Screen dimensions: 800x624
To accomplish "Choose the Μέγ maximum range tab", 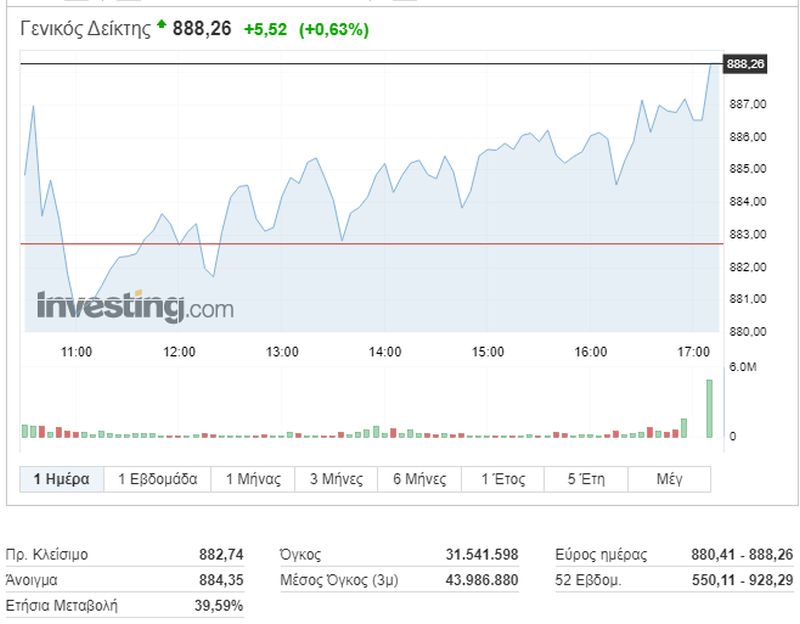I will coord(669,479).
